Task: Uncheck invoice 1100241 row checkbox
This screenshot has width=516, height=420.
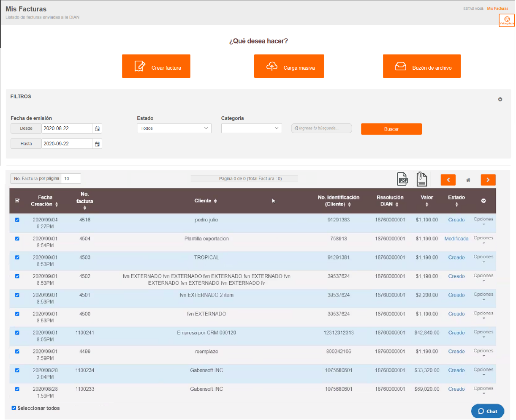Action: [x=17, y=333]
